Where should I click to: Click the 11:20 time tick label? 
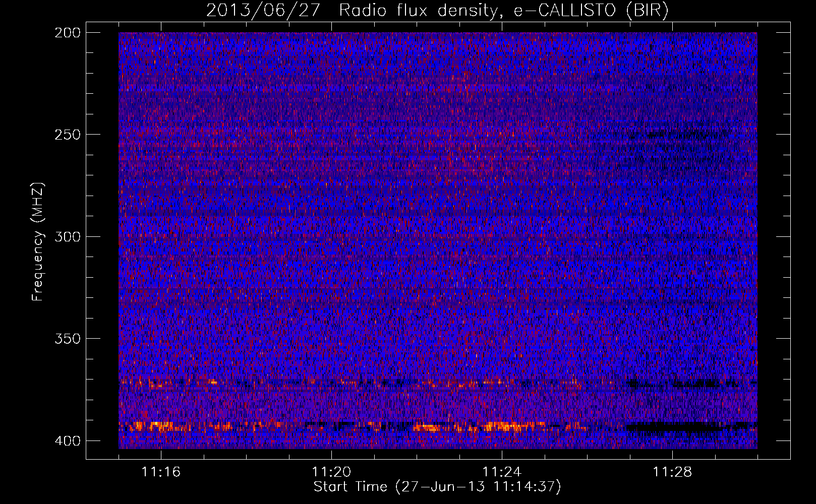(x=331, y=472)
